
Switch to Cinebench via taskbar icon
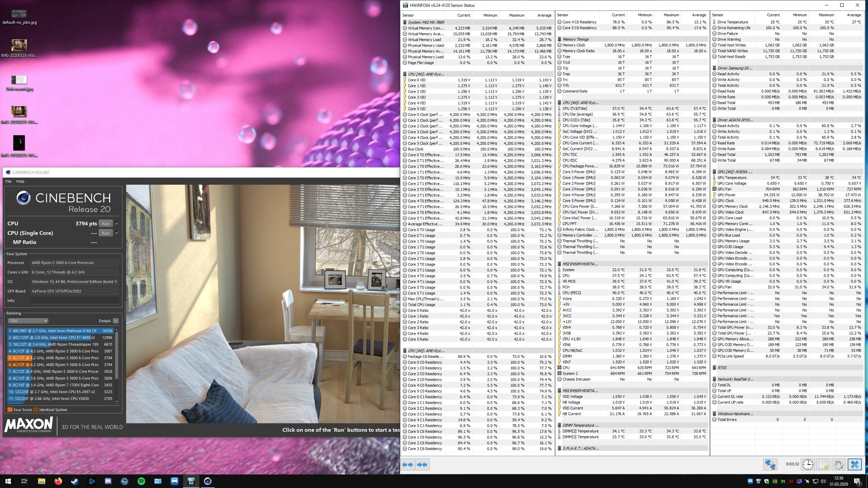click(208, 481)
